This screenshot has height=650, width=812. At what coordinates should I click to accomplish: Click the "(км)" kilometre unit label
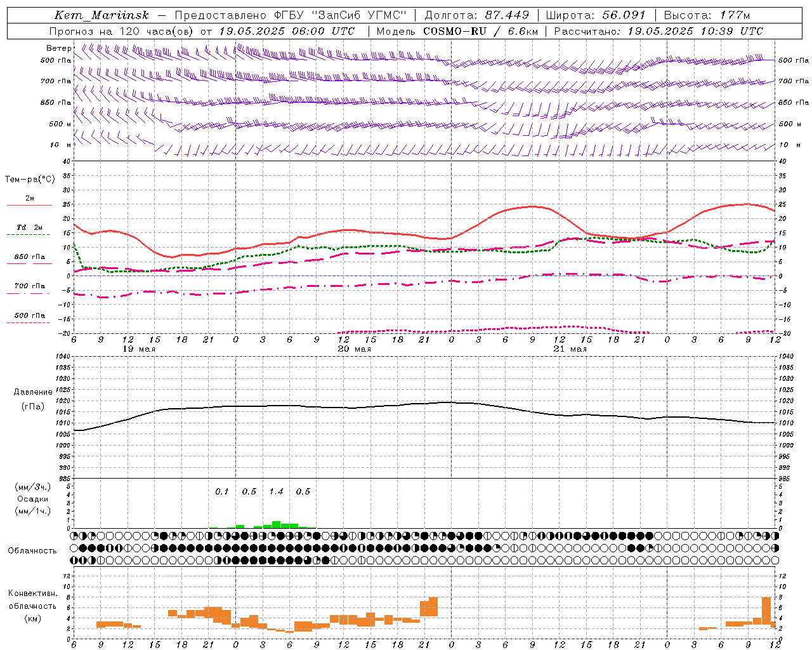coord(32,618)
